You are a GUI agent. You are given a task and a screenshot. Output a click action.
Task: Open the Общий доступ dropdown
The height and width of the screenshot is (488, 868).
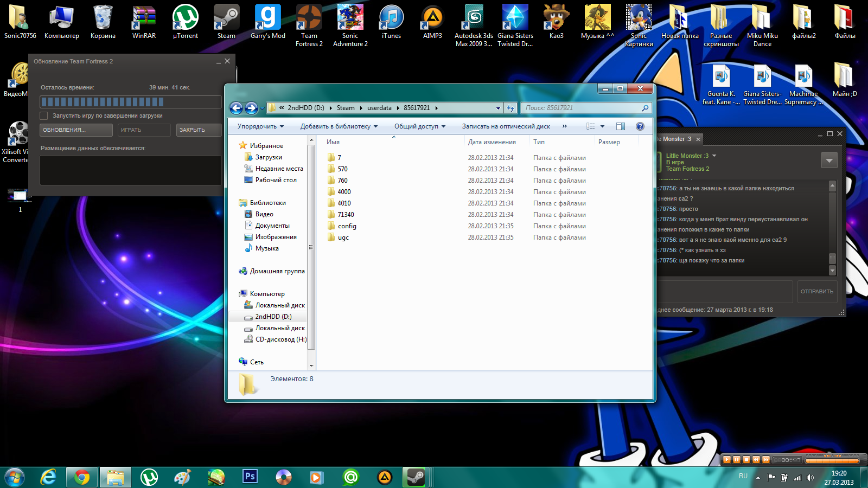(x=419, y=126)
